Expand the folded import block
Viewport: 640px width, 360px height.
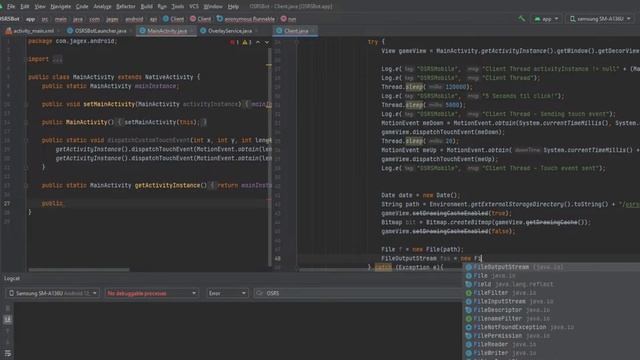[x=58, y=59]
